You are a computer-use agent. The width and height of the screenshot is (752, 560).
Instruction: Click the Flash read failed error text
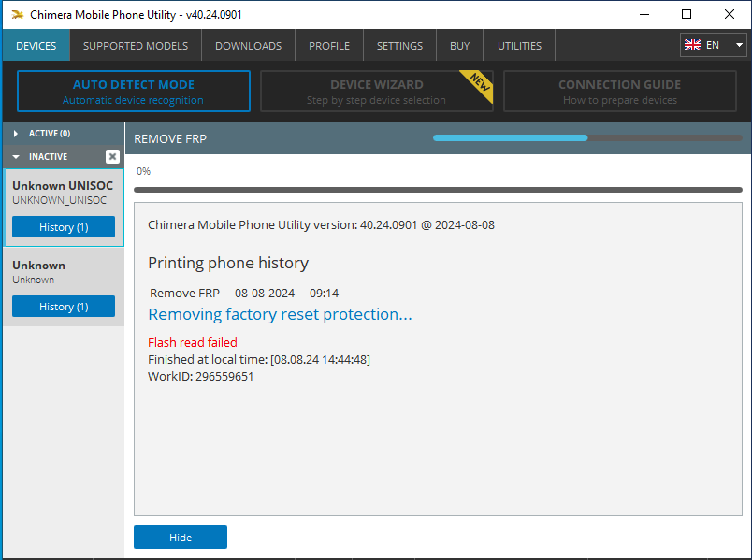(x=193, y=342)
